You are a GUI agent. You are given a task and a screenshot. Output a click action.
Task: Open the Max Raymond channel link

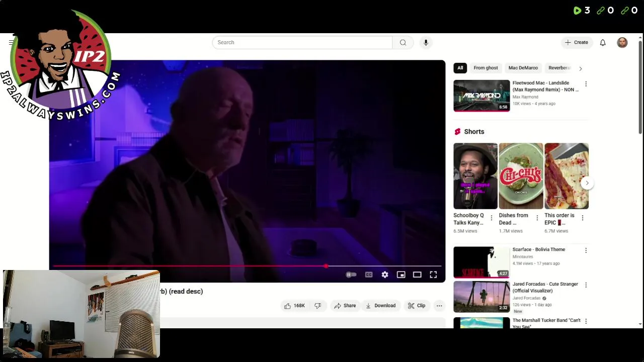coord(525,97)
